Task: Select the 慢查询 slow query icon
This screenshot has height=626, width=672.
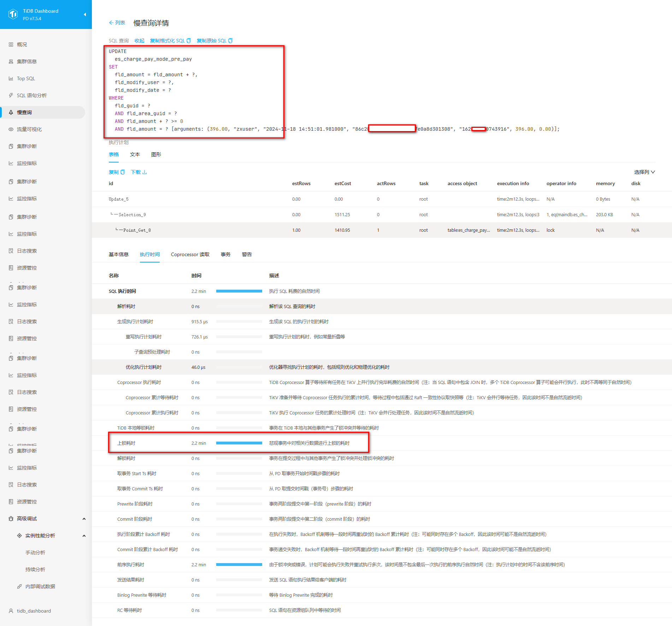Action: 11,112
